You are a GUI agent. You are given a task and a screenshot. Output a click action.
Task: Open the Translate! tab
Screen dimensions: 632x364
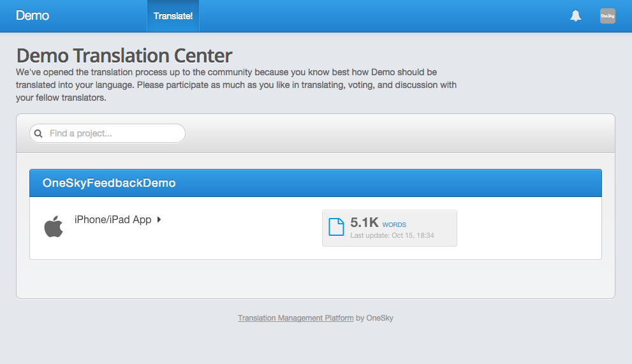[173, 16]
